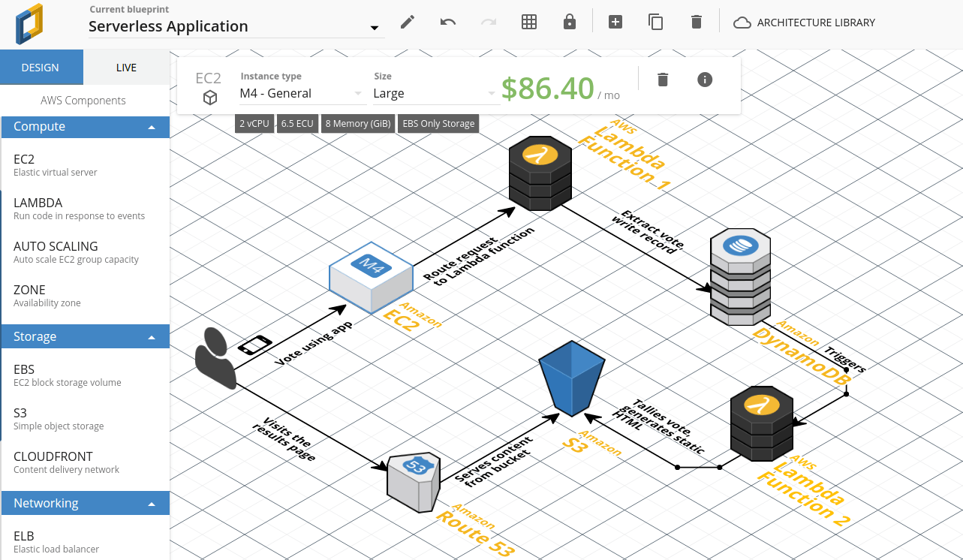Switch to the LIVE tab
The image size is (963, 560).
[x=126, y=67]
